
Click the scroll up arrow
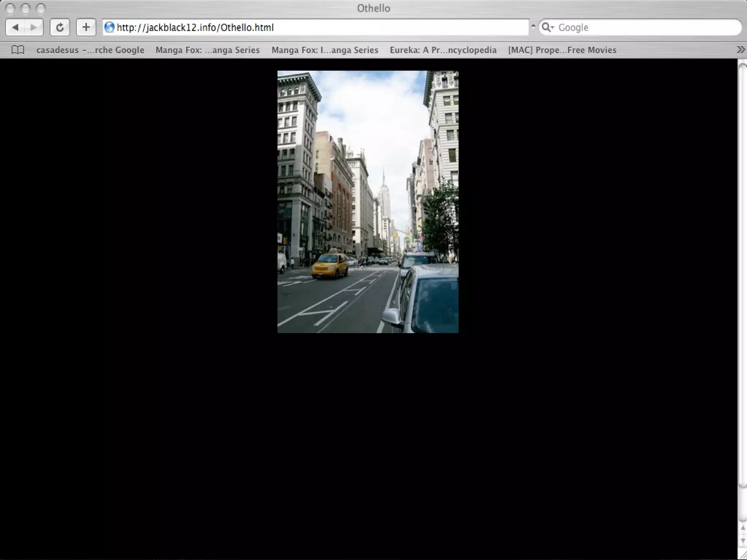743,528
